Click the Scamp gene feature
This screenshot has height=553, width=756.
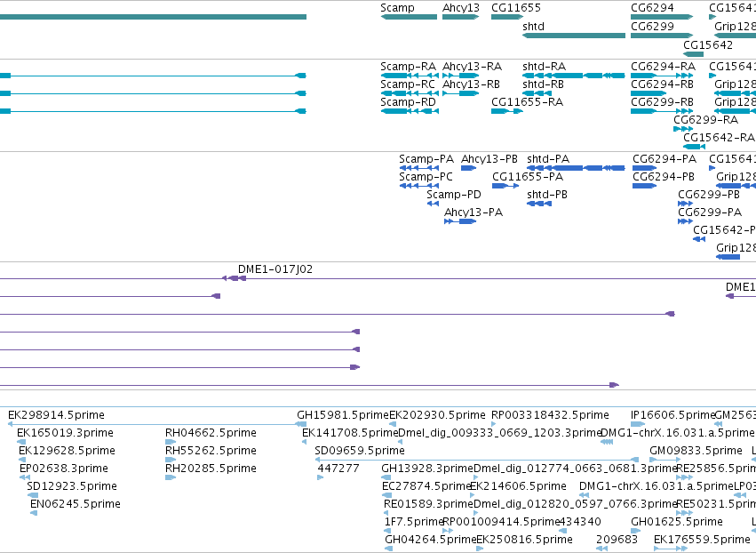(409, 17)
